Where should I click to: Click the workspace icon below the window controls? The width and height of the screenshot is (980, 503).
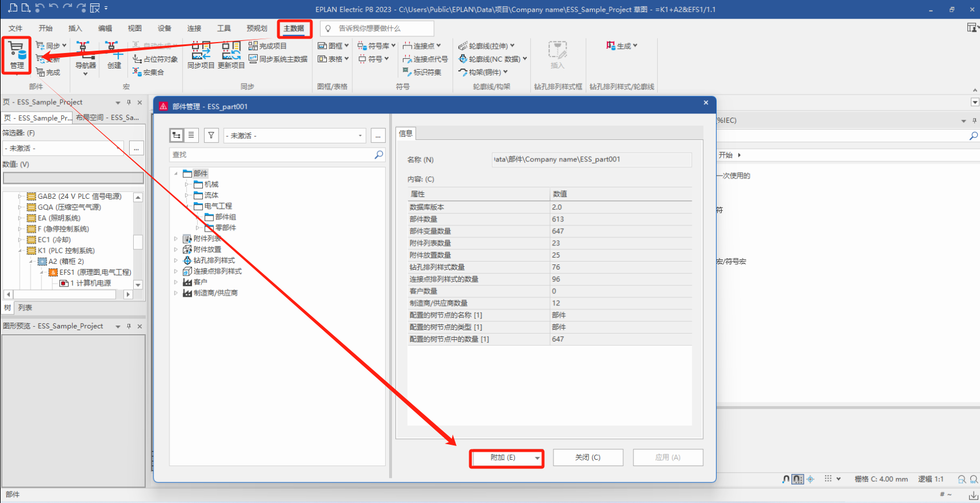(973, 28)
